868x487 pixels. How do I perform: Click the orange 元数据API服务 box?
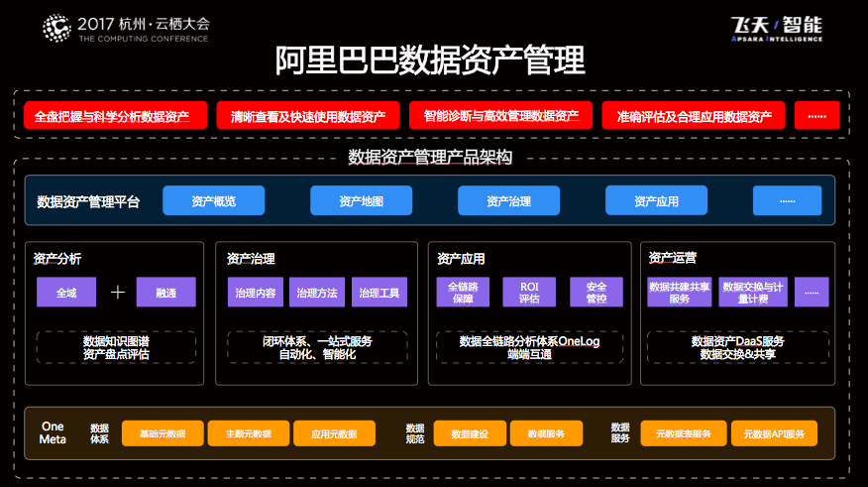pos(775,433)
